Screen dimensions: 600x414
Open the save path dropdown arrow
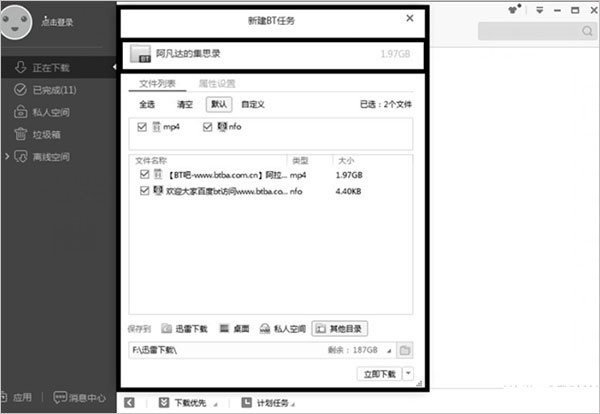click(389, 350)
